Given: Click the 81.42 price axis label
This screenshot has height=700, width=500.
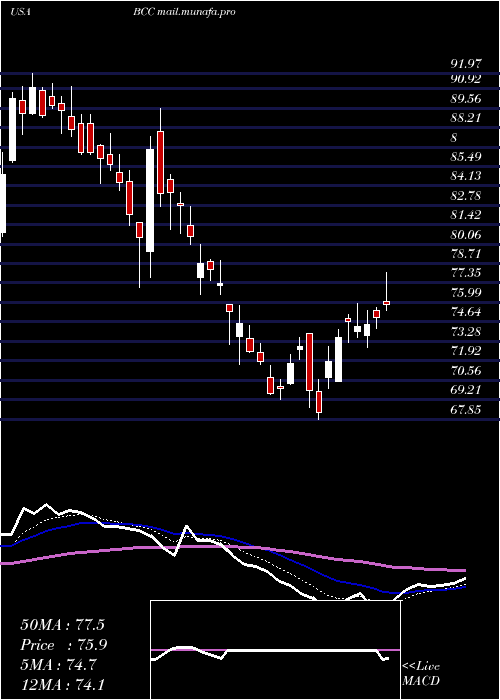Looking at the screenshot, I should pyautogui.click(x=466, y=215).
